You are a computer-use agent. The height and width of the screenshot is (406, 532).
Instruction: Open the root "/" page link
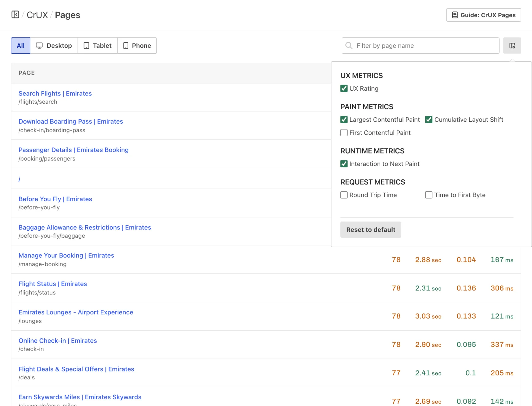coord(19,179)
